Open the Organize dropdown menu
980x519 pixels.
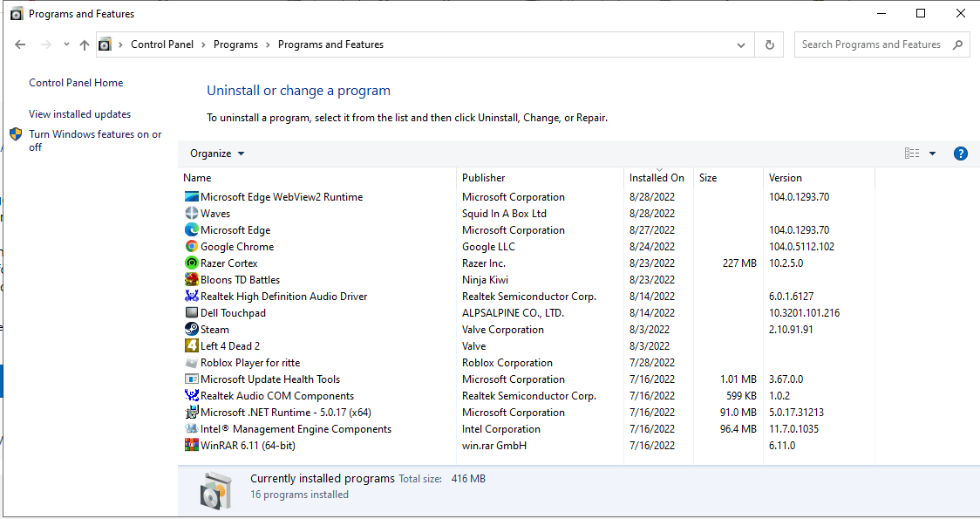click(x=217, y=154)
